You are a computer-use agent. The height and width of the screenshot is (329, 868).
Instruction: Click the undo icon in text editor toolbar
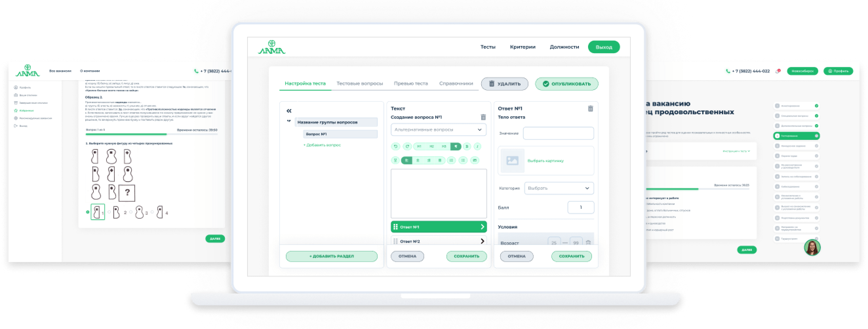[396, 146]
